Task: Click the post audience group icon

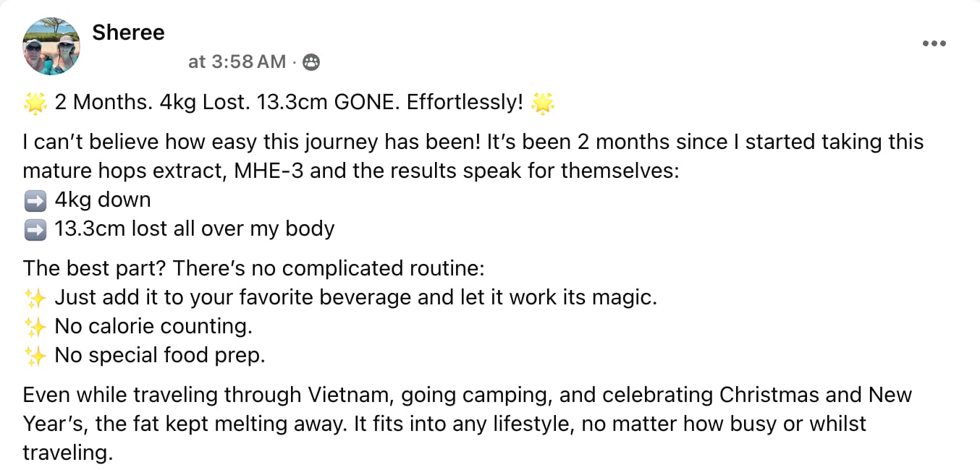Action: pyautogui.click(x=311, y=62)
